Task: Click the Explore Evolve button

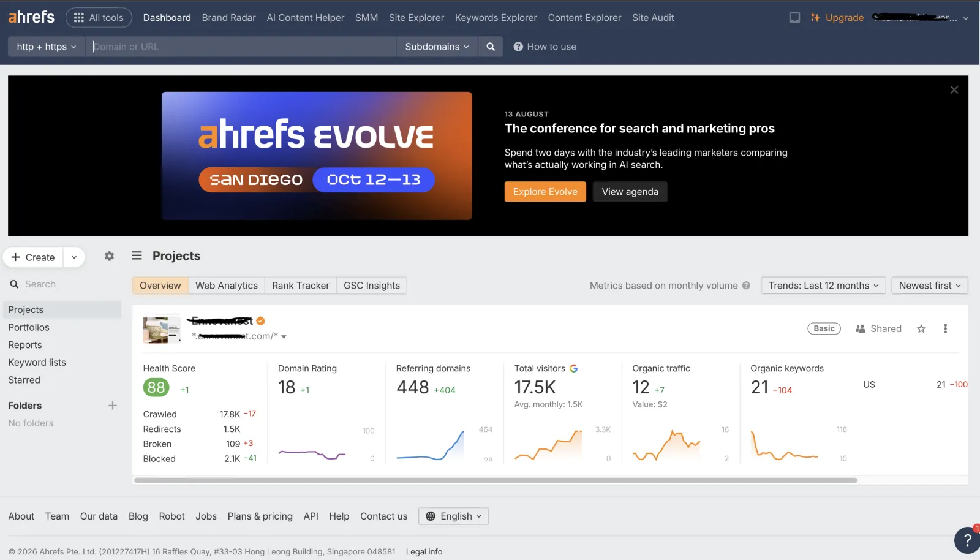Action: pyautogui.click(x=545, y=192)
